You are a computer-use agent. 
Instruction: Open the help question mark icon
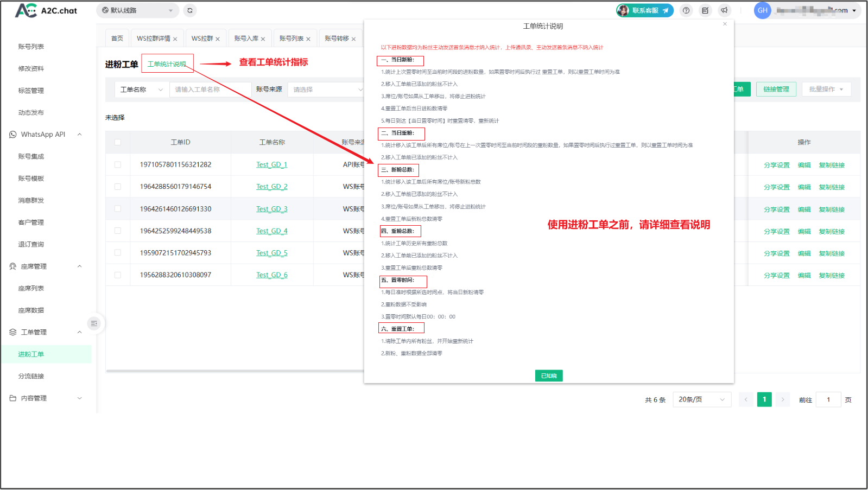686,10
